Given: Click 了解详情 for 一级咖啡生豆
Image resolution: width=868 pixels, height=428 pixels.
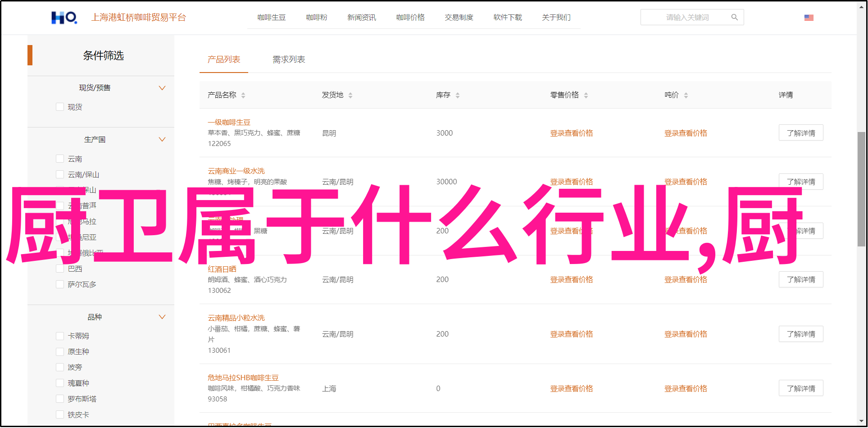Looking at the screenshot, I should 801,133.
